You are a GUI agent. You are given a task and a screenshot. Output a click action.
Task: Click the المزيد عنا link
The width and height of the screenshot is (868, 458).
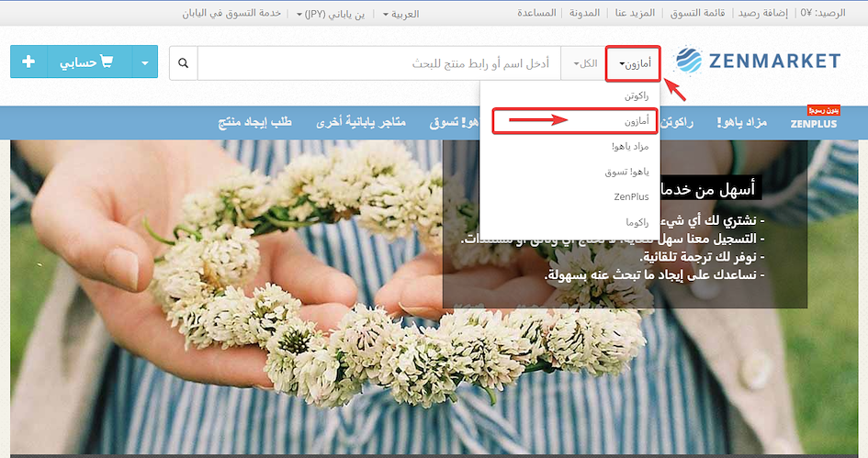click(635, 13)
